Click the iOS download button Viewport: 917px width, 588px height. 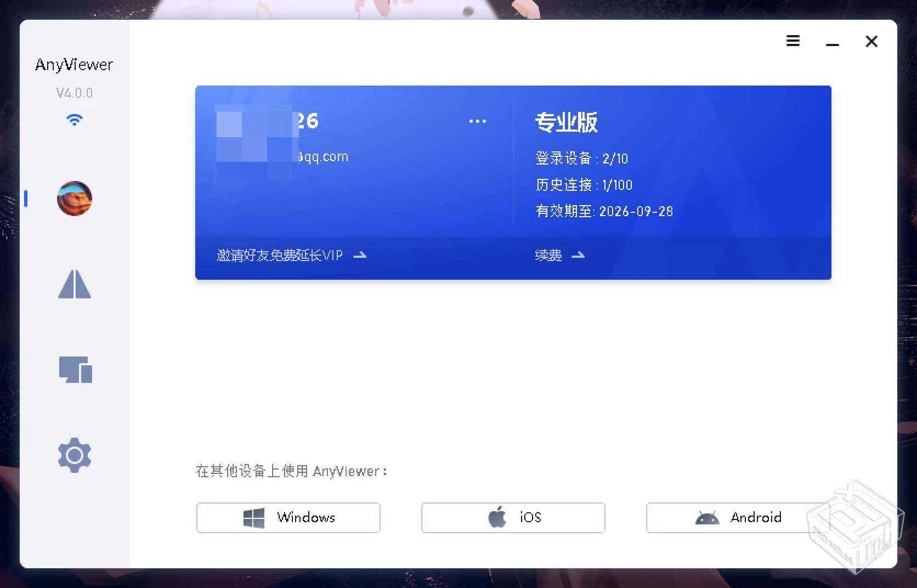point(512,517)
